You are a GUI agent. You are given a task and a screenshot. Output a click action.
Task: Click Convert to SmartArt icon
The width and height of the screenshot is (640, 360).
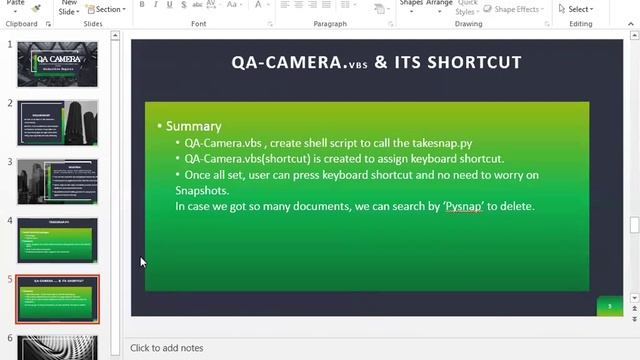click(380, 9)
